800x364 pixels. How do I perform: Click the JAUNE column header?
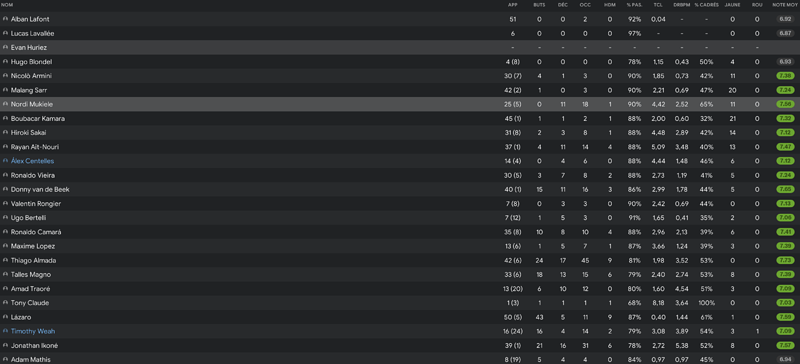coord(733,5)
